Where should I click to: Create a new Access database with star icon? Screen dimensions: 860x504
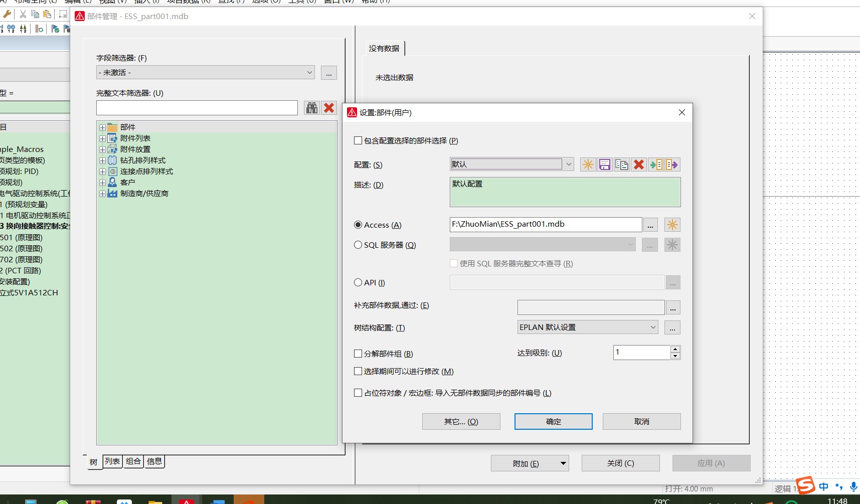672,225
